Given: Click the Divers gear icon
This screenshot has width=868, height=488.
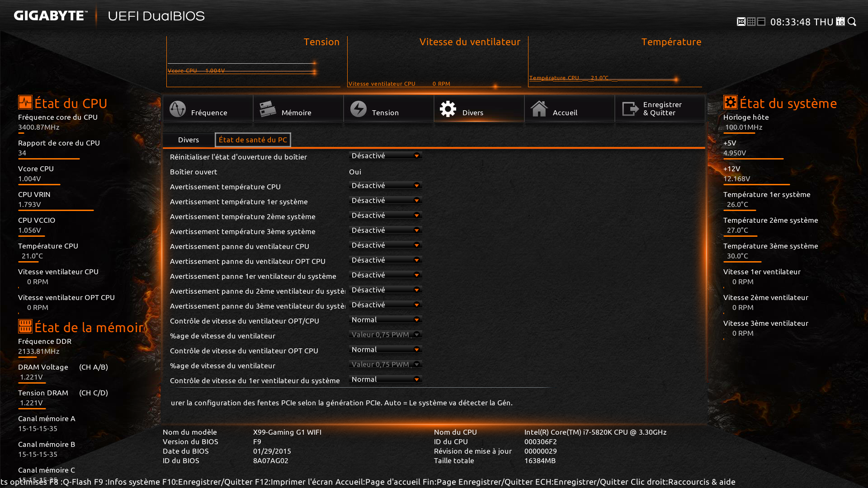Looking at the screenshot, I should (x=448, y=109).
